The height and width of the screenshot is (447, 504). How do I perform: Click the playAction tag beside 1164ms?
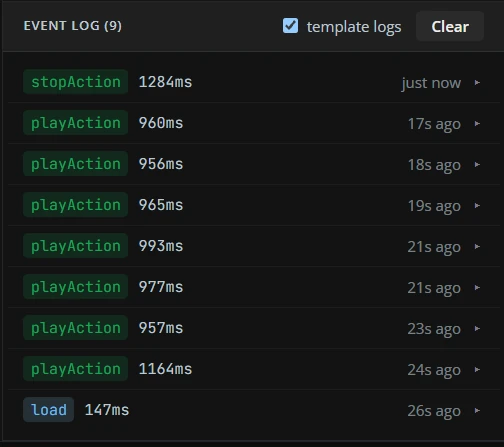tap(76, 369)
